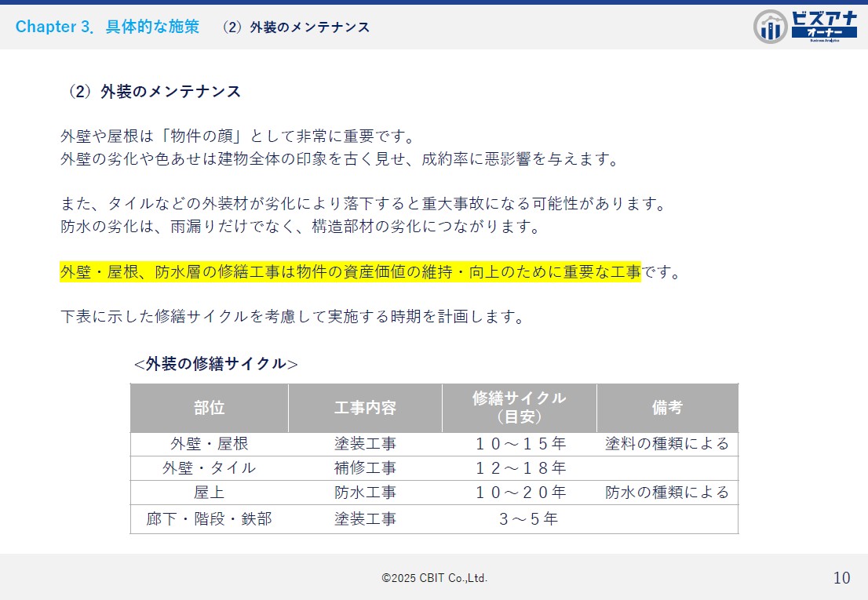
Task: Click the sentence about タイルなどの外装材 falling
Action: 363,203
